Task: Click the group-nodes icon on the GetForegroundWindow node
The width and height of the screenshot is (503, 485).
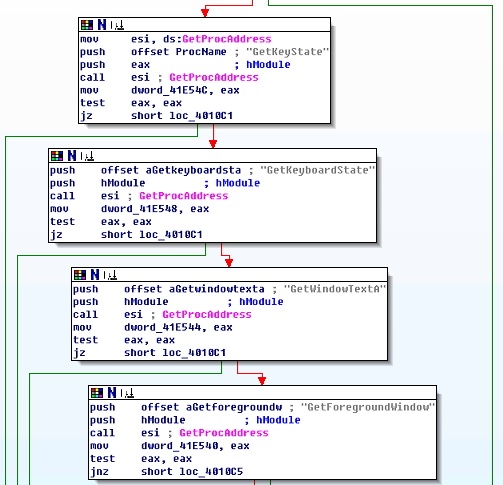Action: pyautogui.click(x=127, y=394)
